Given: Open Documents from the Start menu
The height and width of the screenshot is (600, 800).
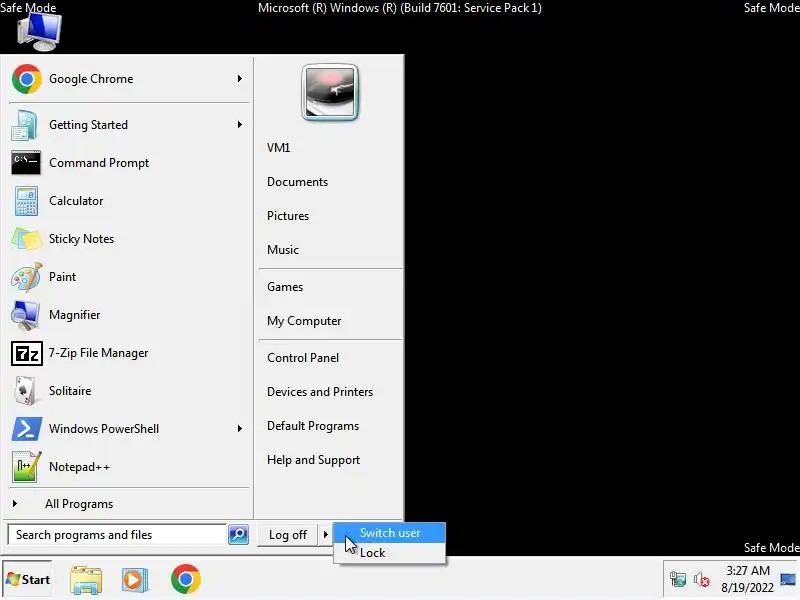Looking at the screenshot, I should (x=297, y=182).
